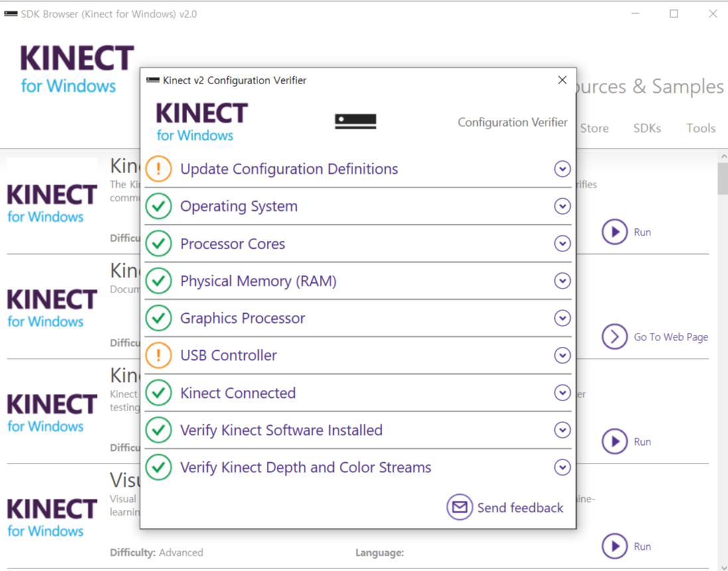Expand the Verify Kinect Depth and Color Streams chevron
This screenshot has height=571, width=728.
coord(562,468)
